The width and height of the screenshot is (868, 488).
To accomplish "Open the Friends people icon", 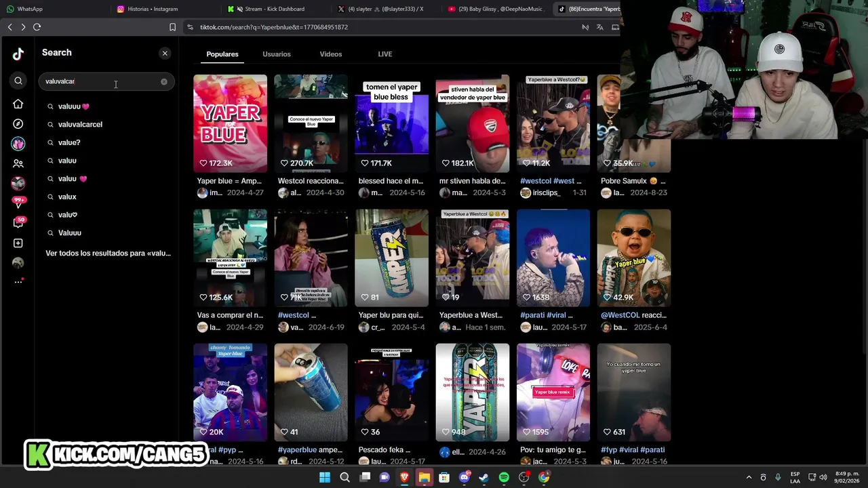I will (18, 163).
